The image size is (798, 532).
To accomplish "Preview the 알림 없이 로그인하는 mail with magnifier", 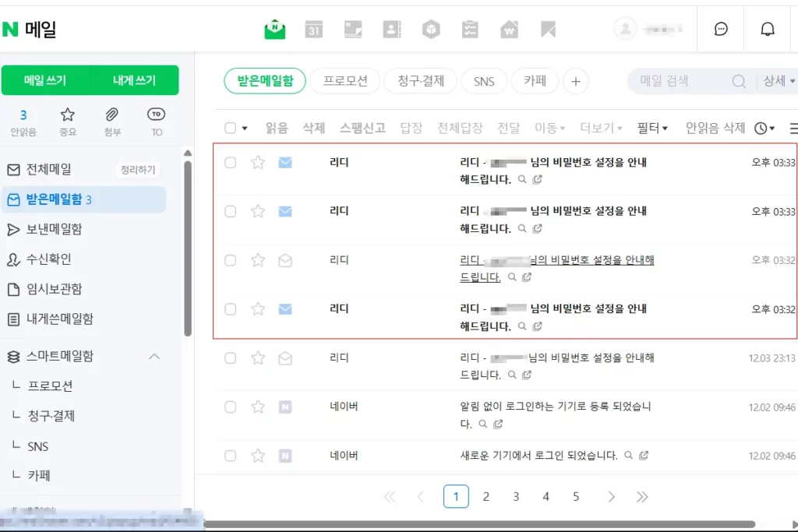I will [482, 424].
